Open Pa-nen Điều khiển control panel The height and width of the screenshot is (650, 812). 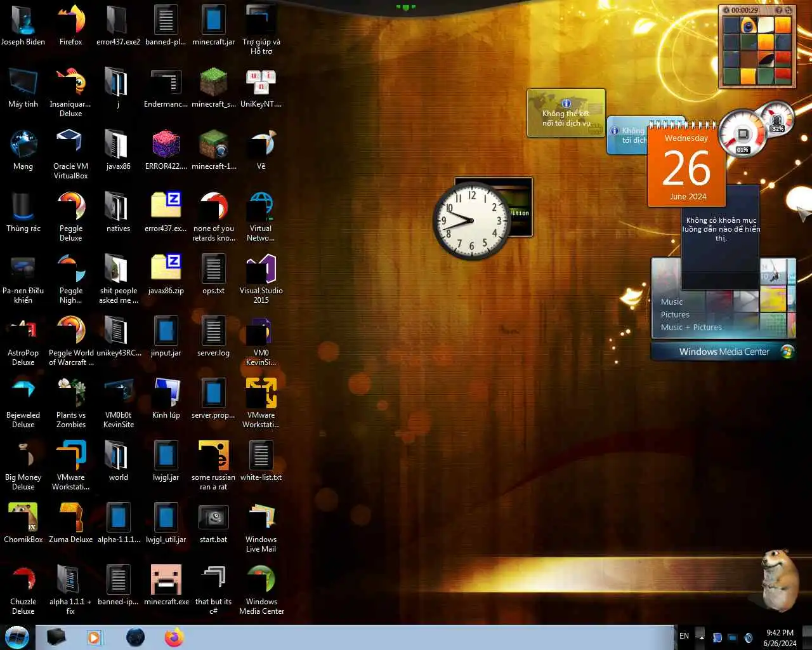[x=23, y=279]
